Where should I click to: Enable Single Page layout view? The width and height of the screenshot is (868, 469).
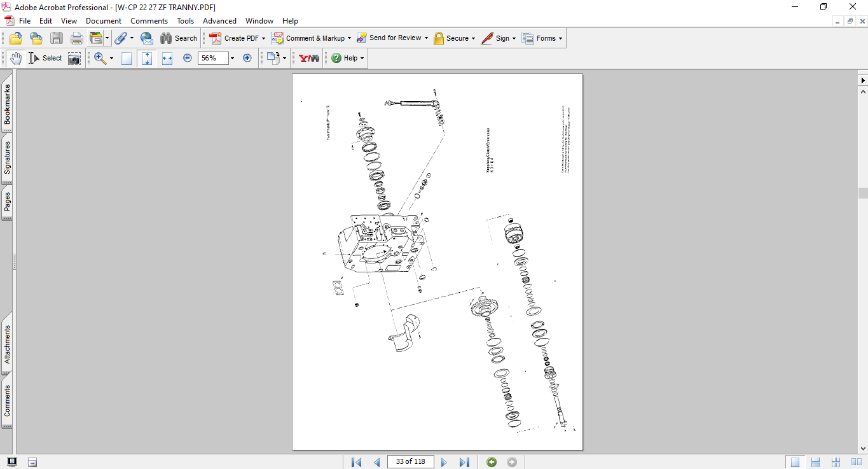pos(795,462)
